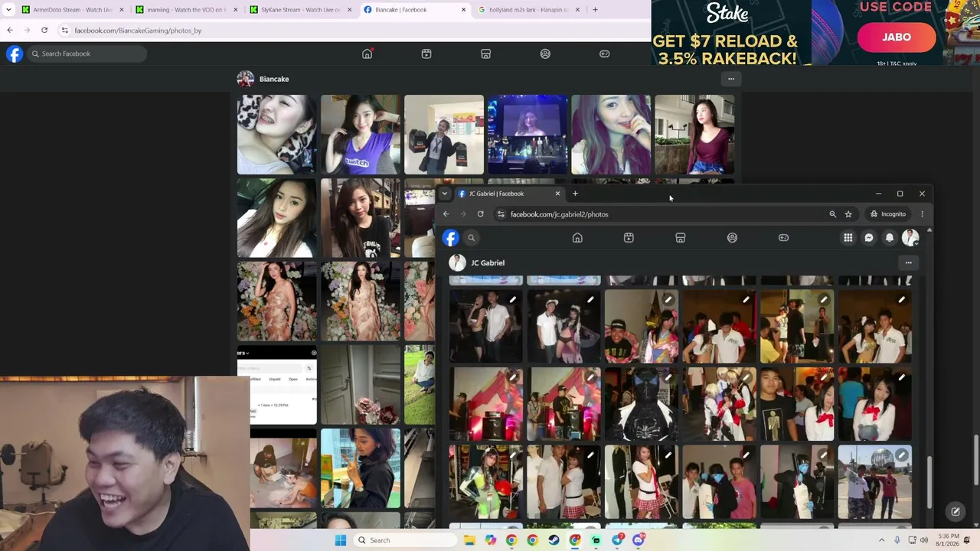Click the Incognito indicator button
Viewport: 980px width, 551px height.
888,214
